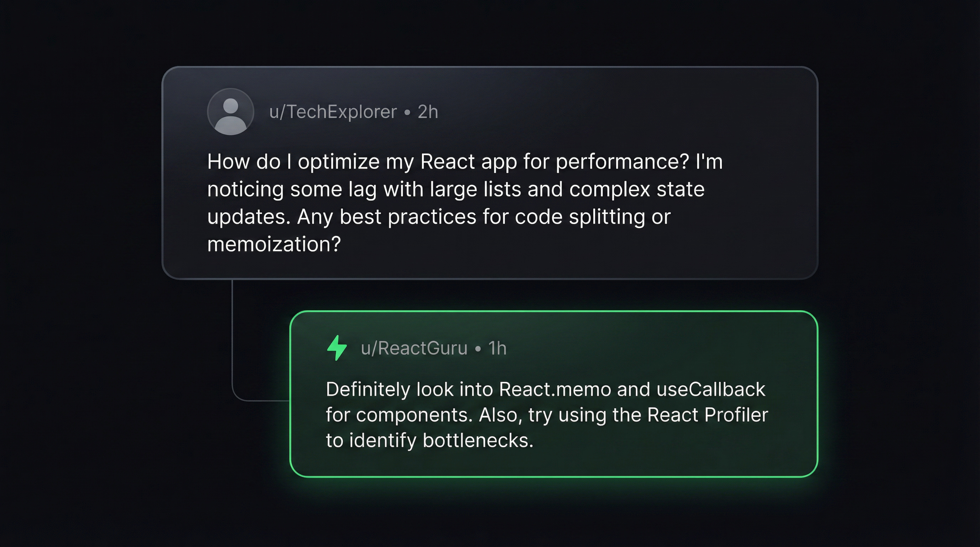Screen dimensions: 980x547
Task: Click the word "performance?" in the question
Action: click(622, 162)
